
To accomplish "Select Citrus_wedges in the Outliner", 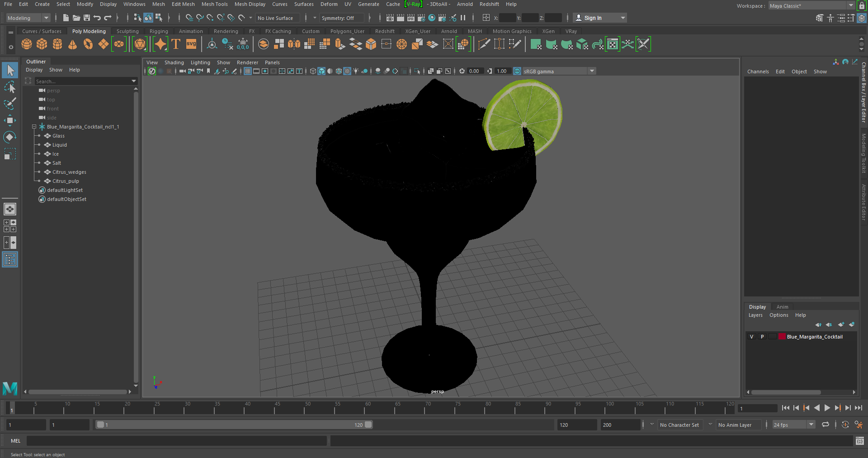I will (x=69, y=172).
